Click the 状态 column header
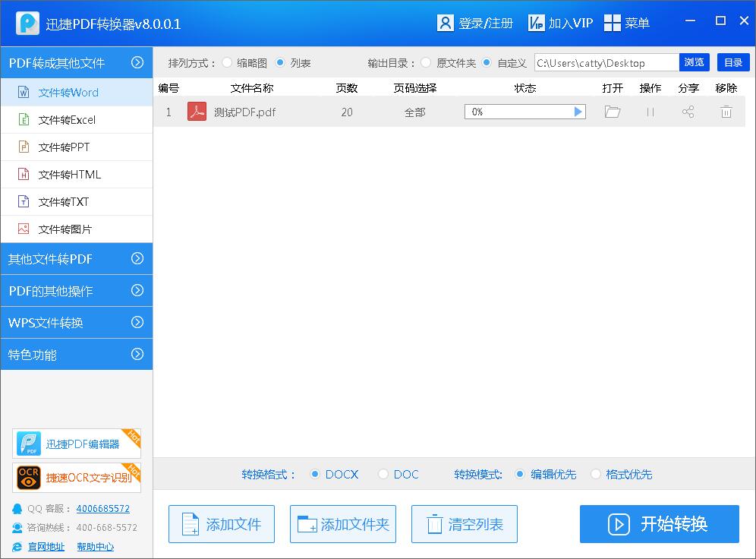Screen dimensions: 756x559 [525, 88]
